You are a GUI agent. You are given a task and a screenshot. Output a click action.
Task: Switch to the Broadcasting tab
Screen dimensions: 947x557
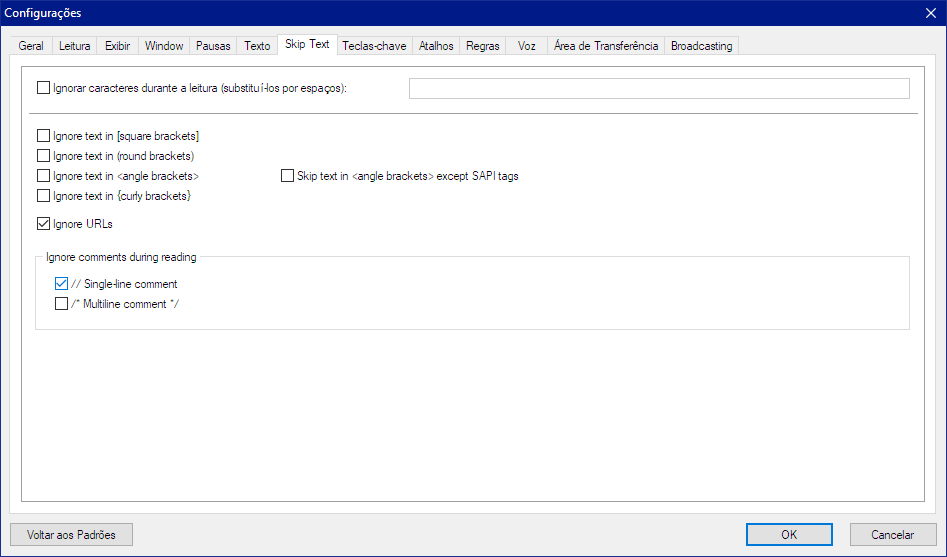pos(702,46)
